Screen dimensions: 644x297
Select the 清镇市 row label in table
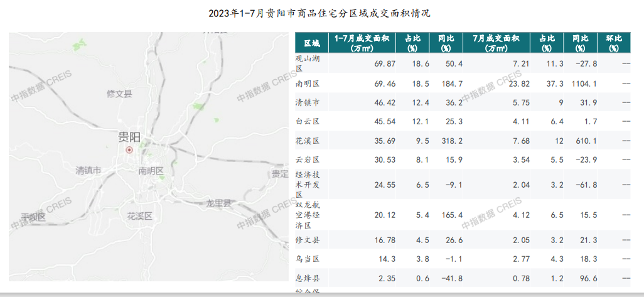[308, 102]
